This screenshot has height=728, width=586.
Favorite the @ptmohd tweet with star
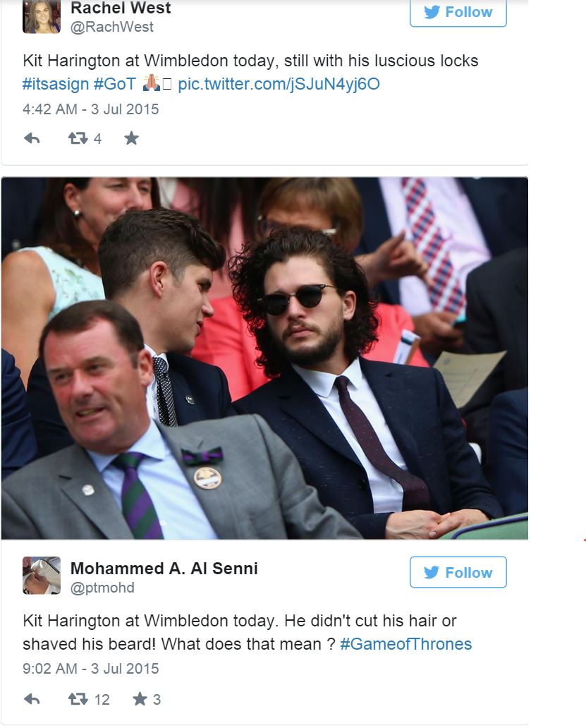[140, 698]
